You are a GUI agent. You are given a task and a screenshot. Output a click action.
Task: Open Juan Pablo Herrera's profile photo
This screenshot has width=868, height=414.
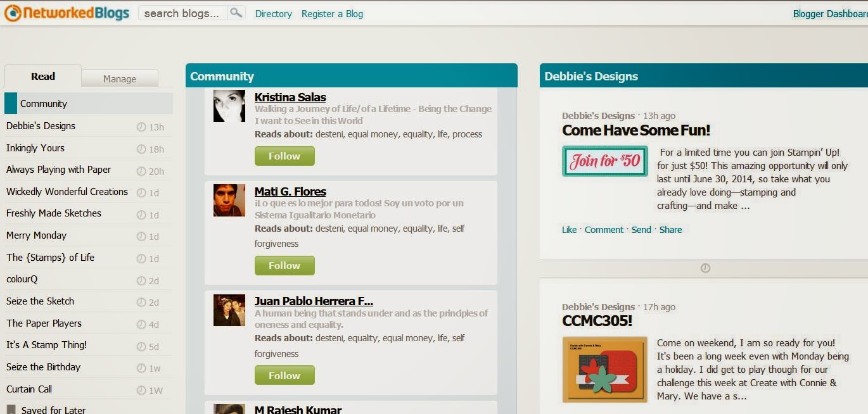pyautogui.click(x=229, y=310)
